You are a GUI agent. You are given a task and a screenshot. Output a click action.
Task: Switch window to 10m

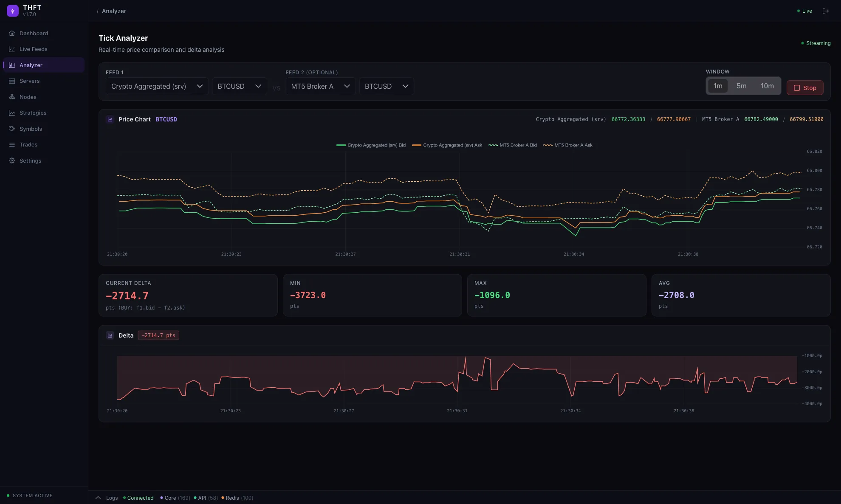[x=767, y=86]
